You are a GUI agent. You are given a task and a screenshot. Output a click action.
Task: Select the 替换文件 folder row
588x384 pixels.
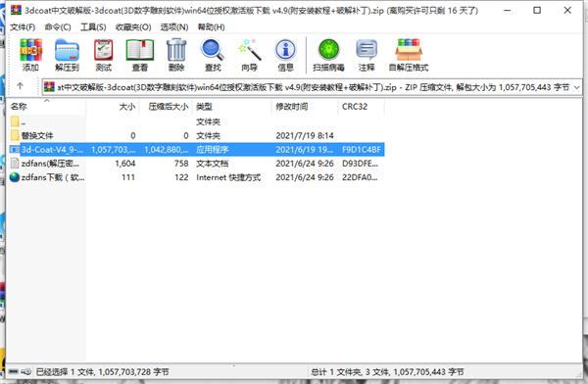[x=197, y=135]
